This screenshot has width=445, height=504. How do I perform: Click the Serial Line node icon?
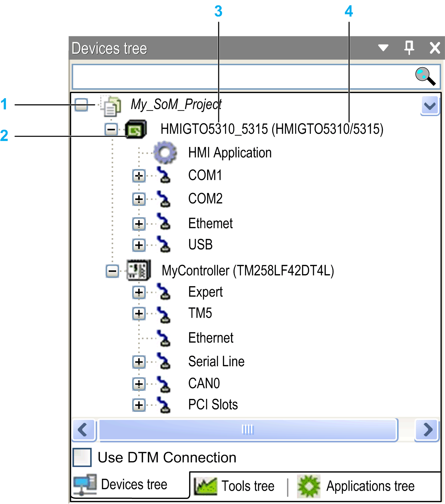coord(163,361)
